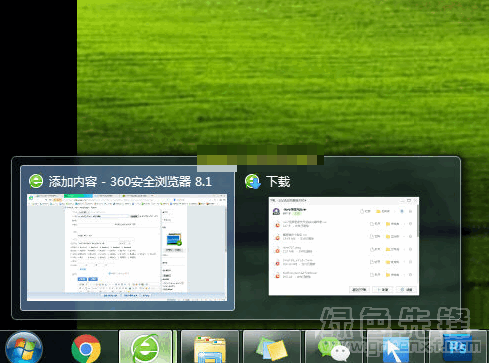This screenshot has width=489, height=363.
Task: Open the blue cursor arrow app on taskbar
Action: [x=396, y=348]
